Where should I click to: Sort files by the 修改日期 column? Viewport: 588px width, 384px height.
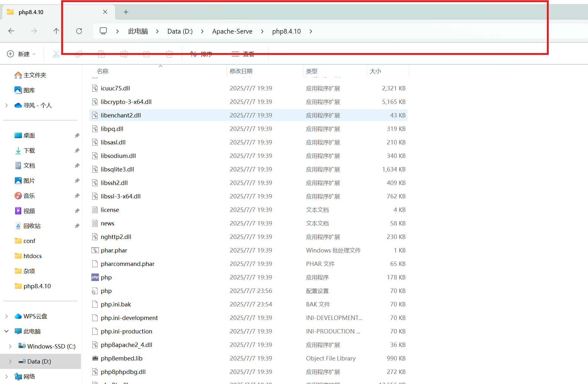point(241,71)
